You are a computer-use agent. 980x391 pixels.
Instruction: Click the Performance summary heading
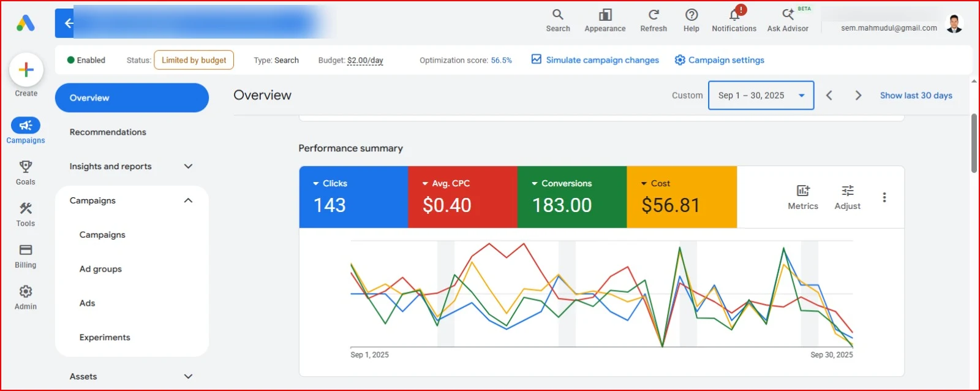(350, 148)
